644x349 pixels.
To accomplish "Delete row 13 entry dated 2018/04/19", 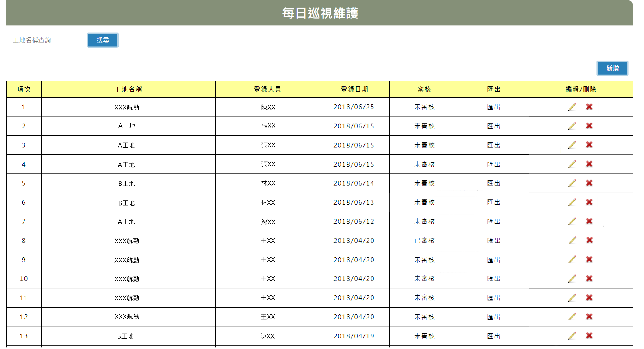I will (x=589, y=336).
